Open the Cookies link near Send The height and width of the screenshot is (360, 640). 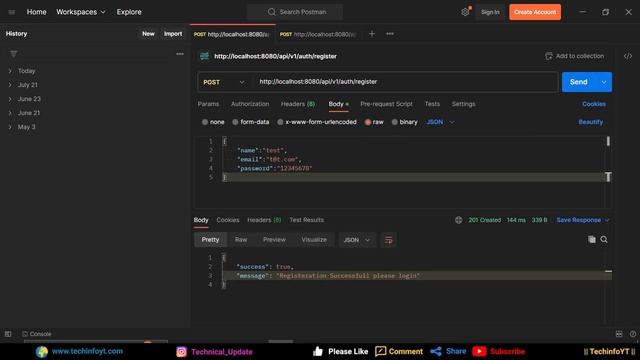[594, 104]
